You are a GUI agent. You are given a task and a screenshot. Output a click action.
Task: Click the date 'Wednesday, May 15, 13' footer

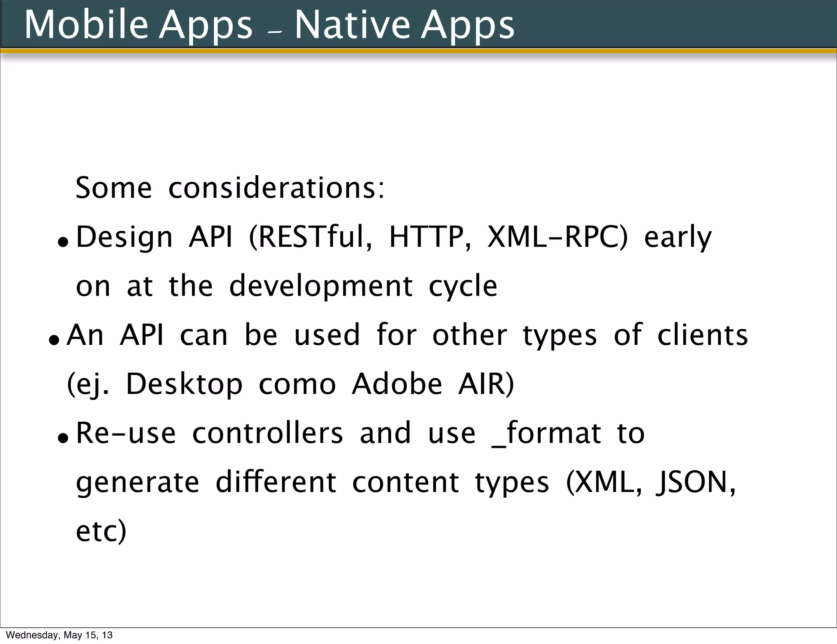click(x=59, y=635)
